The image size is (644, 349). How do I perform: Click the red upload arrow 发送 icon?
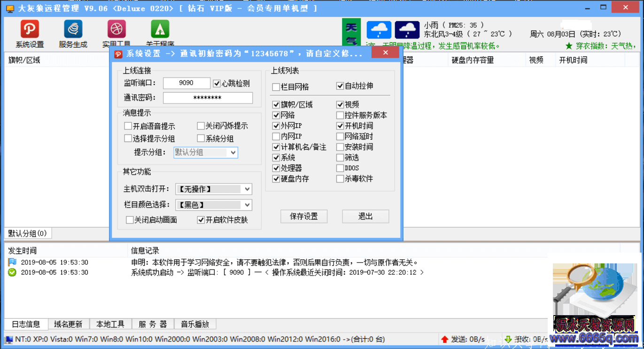444,339
